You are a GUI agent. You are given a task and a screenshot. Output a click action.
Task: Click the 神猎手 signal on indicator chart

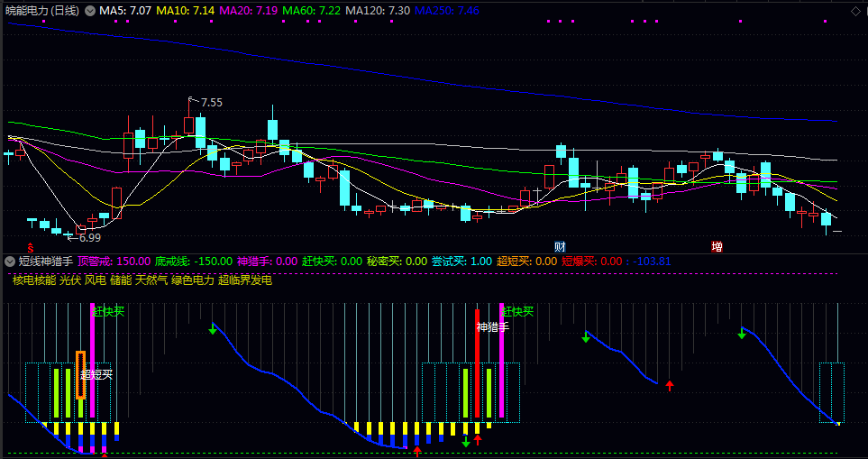pos(492,326)
